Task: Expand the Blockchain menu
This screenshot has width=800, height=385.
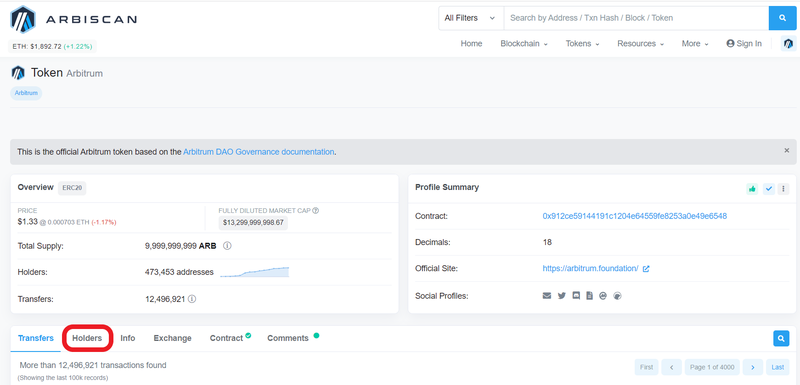Action: point(524,44)
